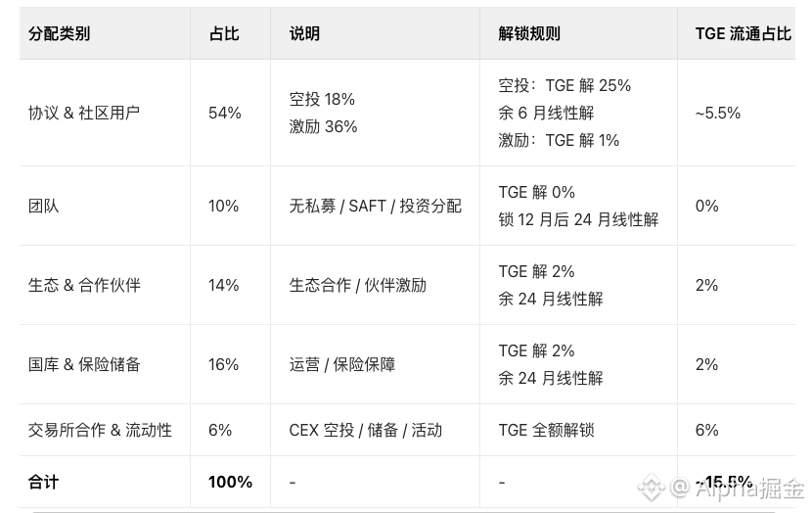The width and height of the screenshot is (812, 513).
Task: Click the ~5.5% TGE circulation cell
Action: [x=718, y=113]
